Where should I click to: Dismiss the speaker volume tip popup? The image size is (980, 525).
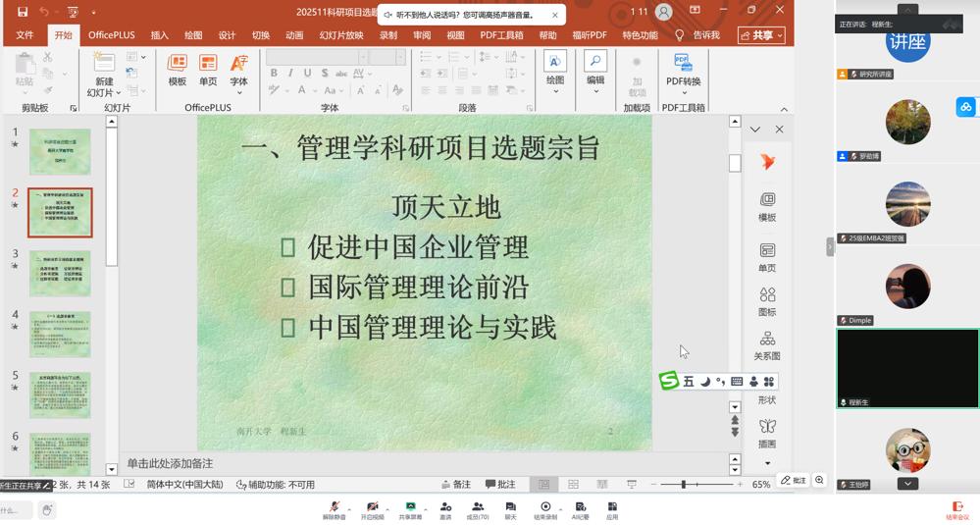554,15
